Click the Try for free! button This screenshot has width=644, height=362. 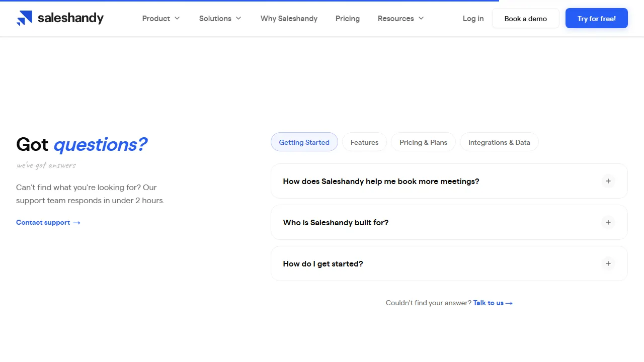tap(597, 19)
